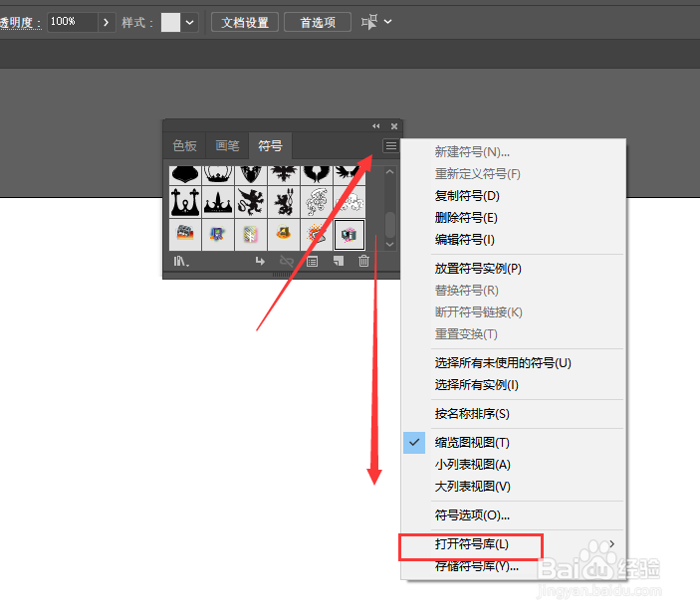Select the colorful cube symbol
Viewport: 700px width, 615px height.
(350, 235)
